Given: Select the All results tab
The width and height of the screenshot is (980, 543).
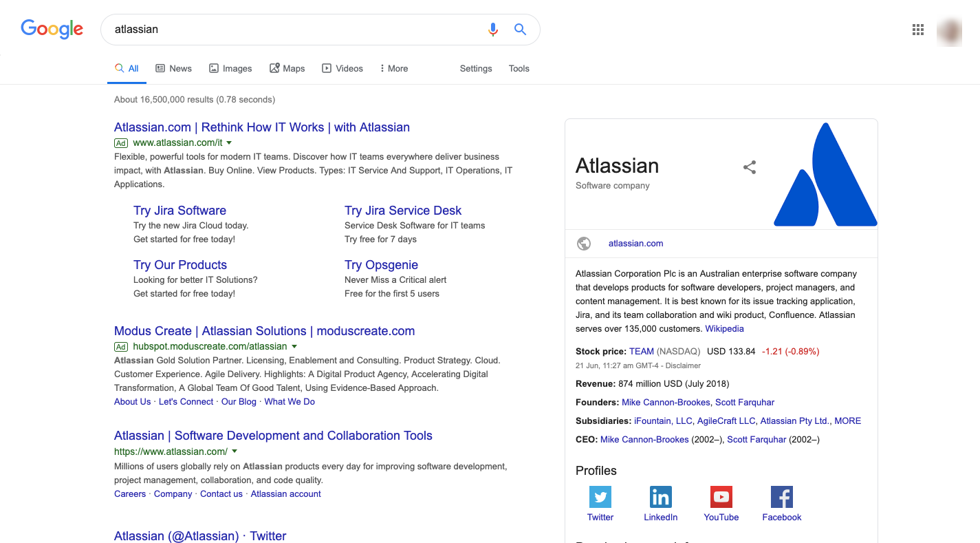Looking at the screenshot, I should pos(127,69).
